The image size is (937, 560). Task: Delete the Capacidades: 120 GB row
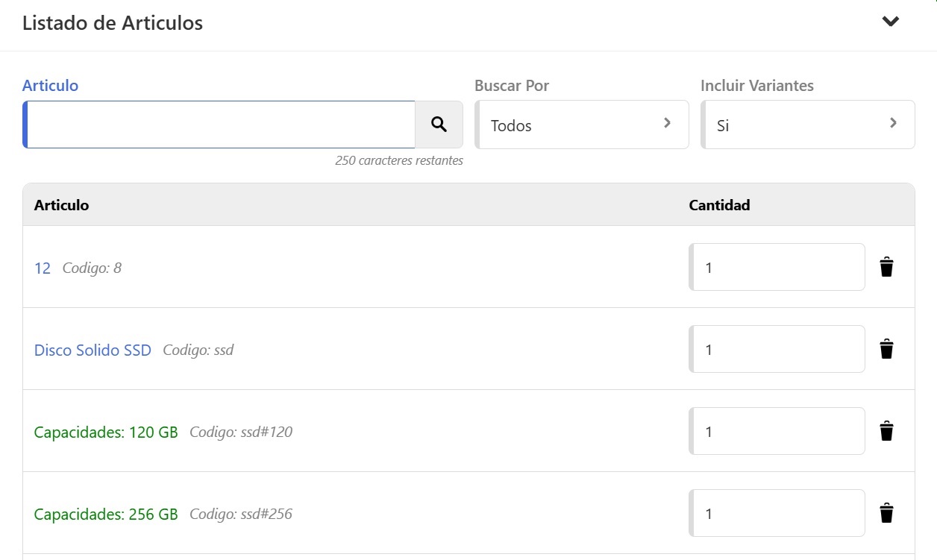(886, 431)
